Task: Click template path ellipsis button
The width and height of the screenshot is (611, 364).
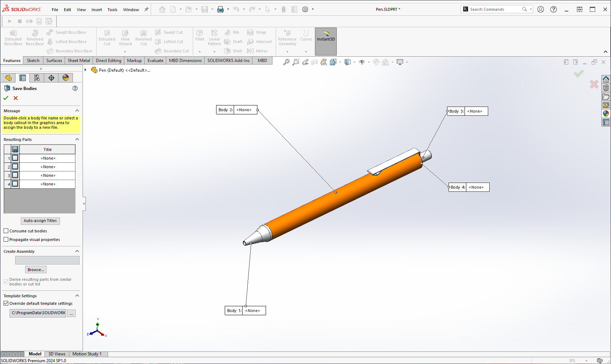Action: click(x=71, y=313)
